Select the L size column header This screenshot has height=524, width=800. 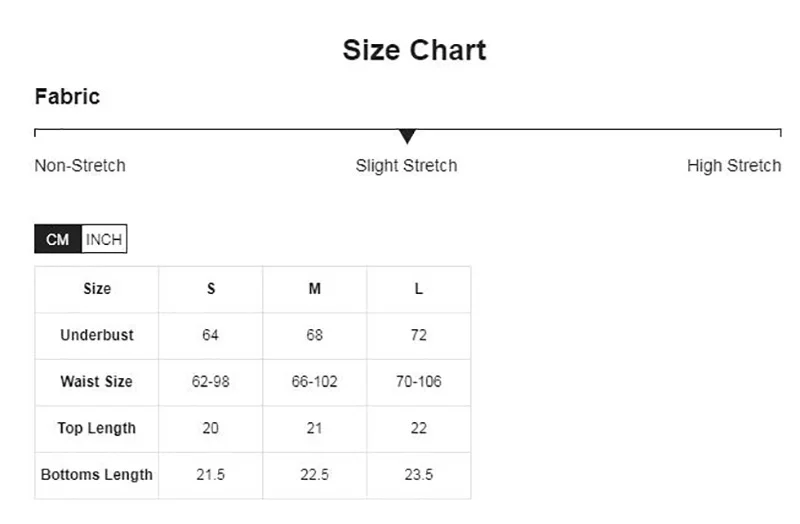tap(419, 289)
